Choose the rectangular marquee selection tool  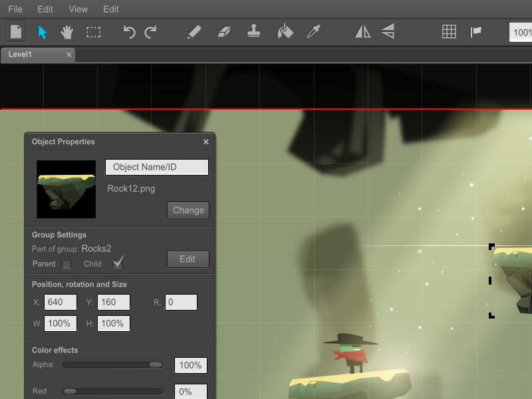tap(93, 31)
